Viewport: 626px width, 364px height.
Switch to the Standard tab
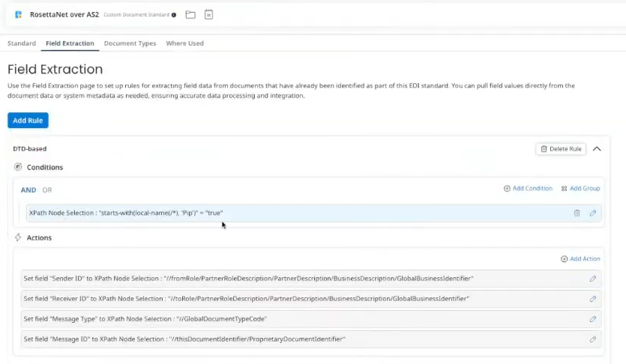tap(22, 43)
